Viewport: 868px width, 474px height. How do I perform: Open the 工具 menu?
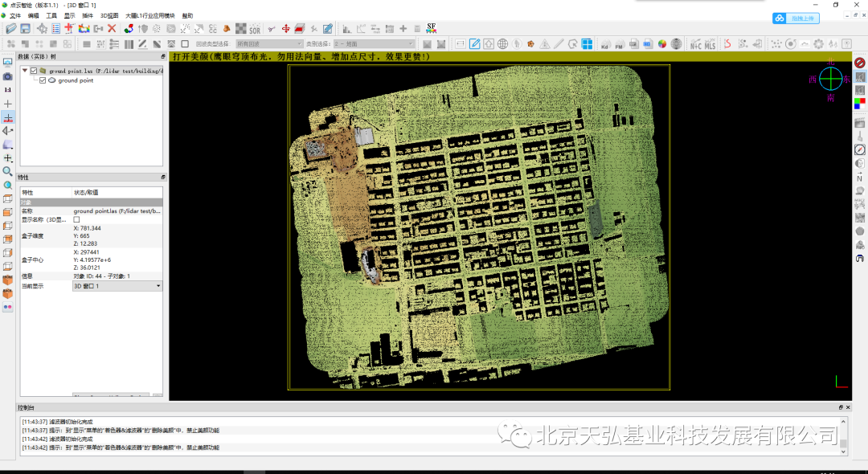(x=51, y=15)
